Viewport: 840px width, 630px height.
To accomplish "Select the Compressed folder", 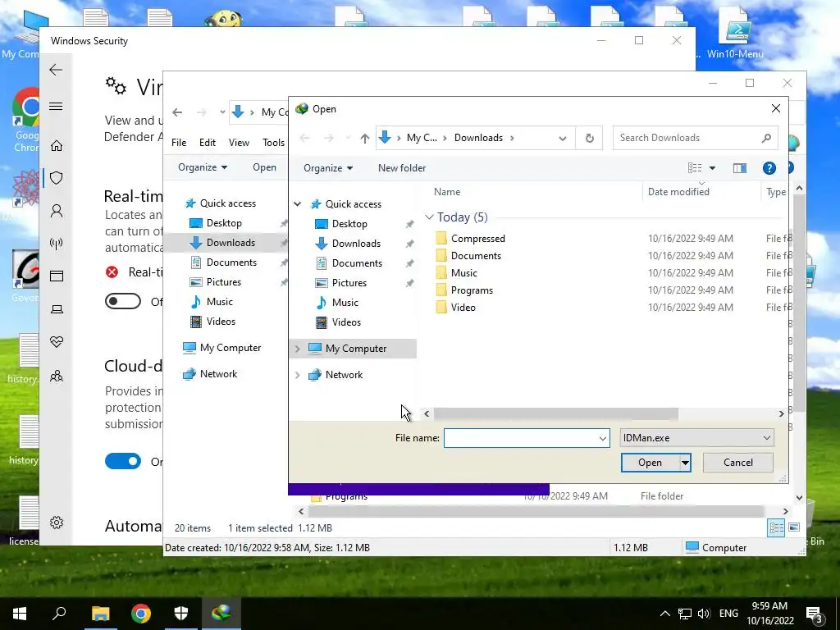I will coord(478,239).
